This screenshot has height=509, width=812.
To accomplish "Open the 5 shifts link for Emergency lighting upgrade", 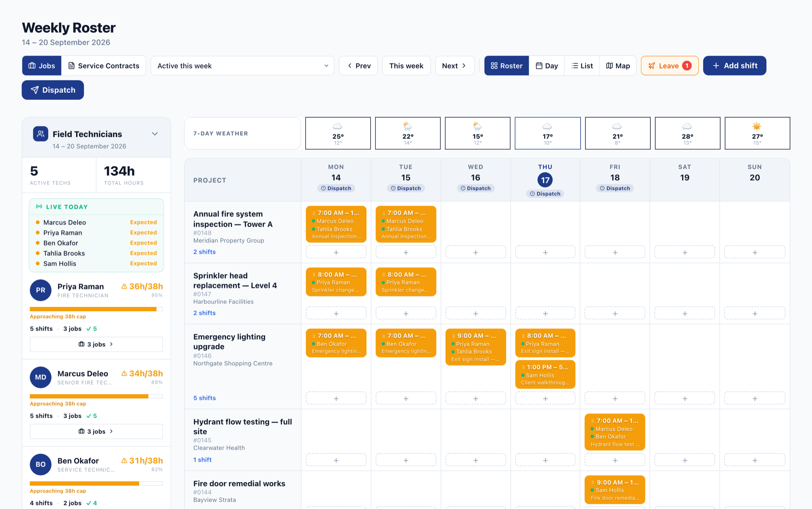I will click(204, 398).
